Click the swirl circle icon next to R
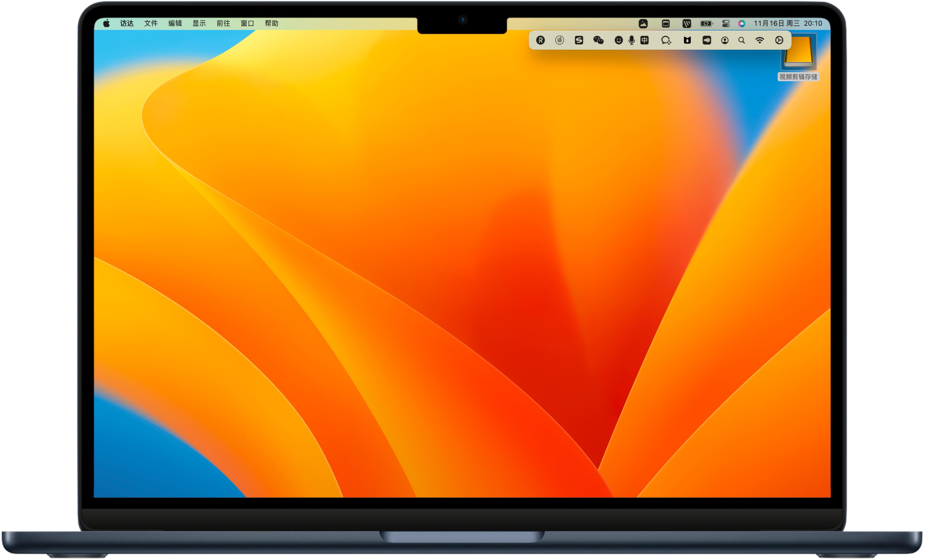The image size is (925, 560). [559, 40]
